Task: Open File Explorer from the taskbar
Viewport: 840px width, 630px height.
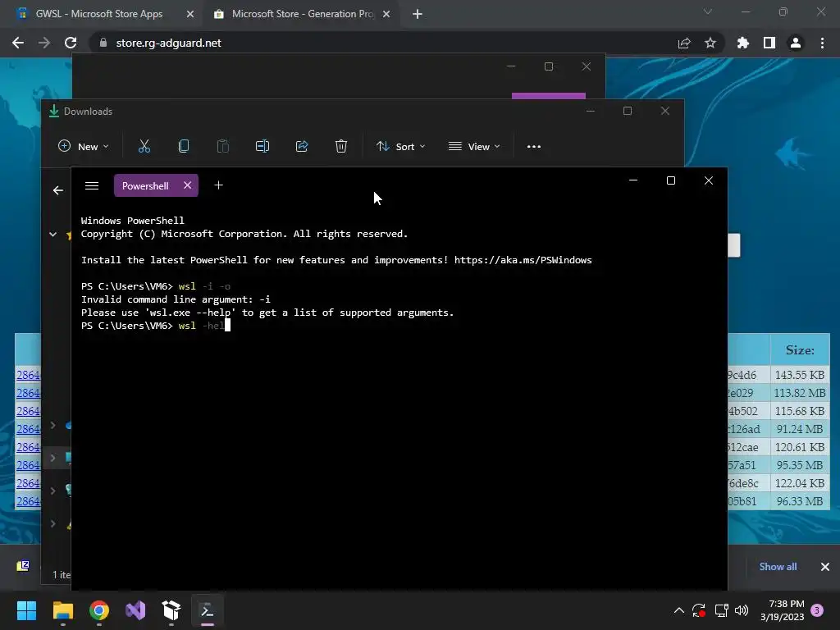Action: [x=62, y=610]
